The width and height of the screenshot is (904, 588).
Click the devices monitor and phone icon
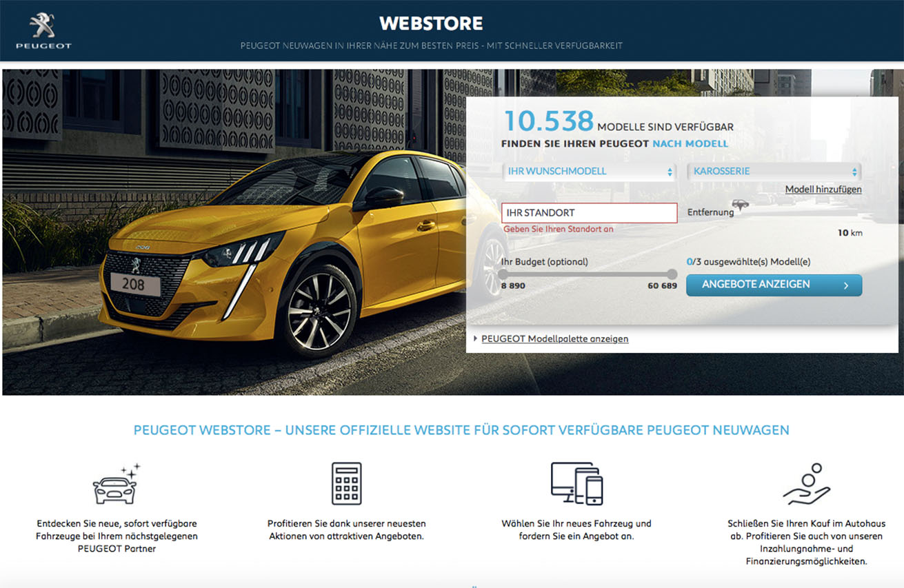pyautogui.click(x=576, y=483)
